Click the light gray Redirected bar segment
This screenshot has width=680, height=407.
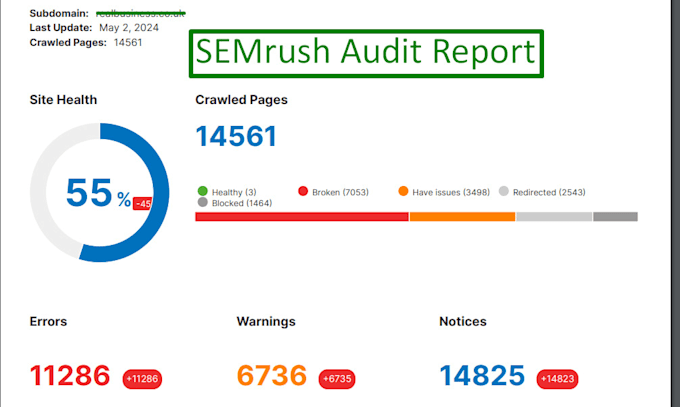(x=554, y=217)
